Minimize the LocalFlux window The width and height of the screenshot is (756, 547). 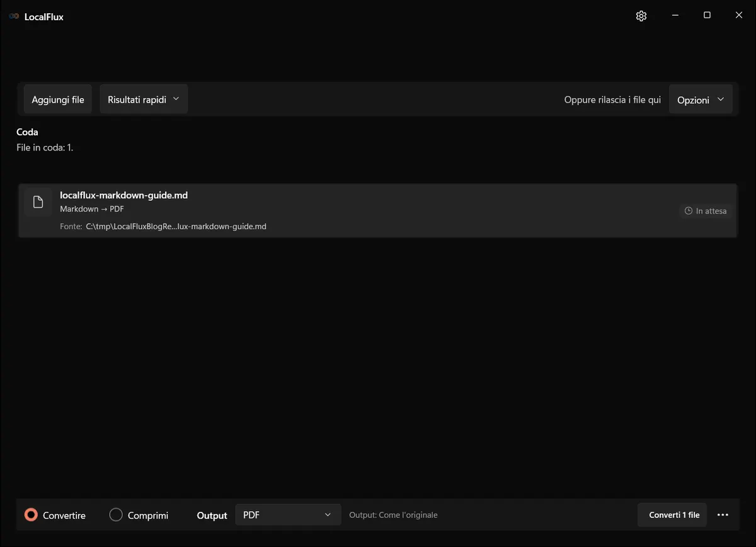point(675,16)
